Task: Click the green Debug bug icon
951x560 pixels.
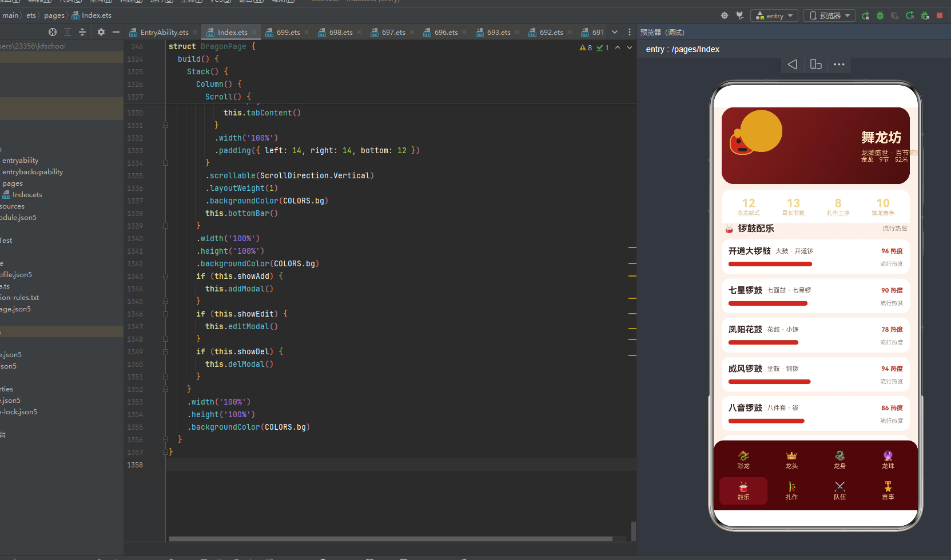Action: coord(880,15)
